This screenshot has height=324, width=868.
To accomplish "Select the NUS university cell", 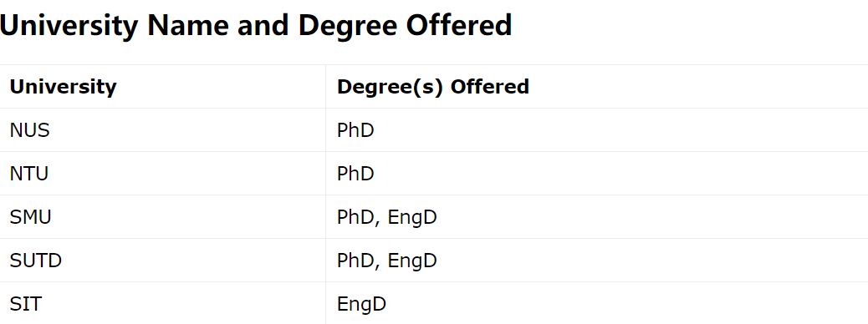I will (163, 130).
